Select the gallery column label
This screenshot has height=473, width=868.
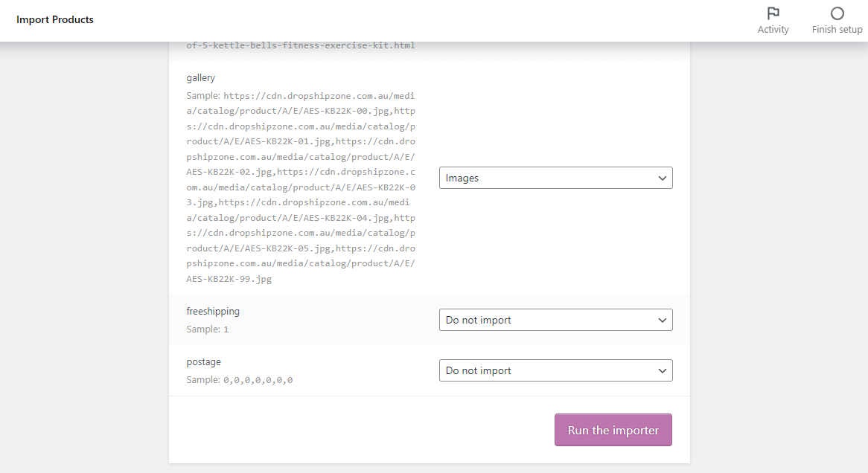pyautogui.click(x=200, y=78)
